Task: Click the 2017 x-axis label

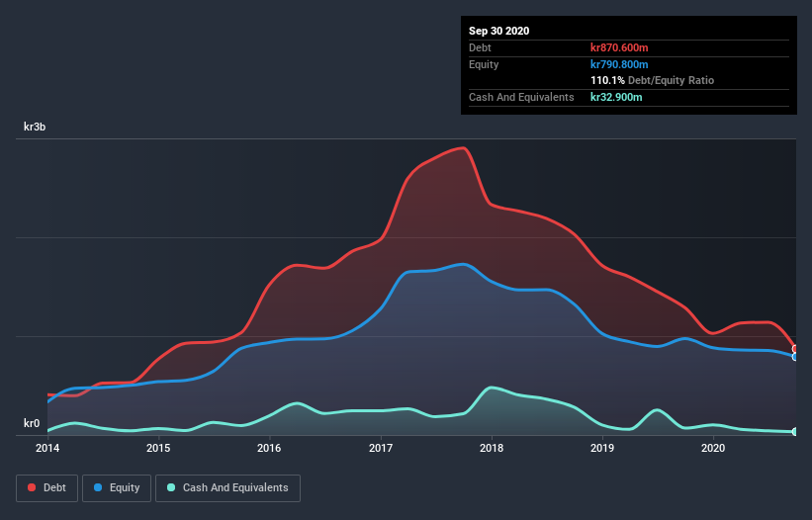Action: [x=381, y=448]
